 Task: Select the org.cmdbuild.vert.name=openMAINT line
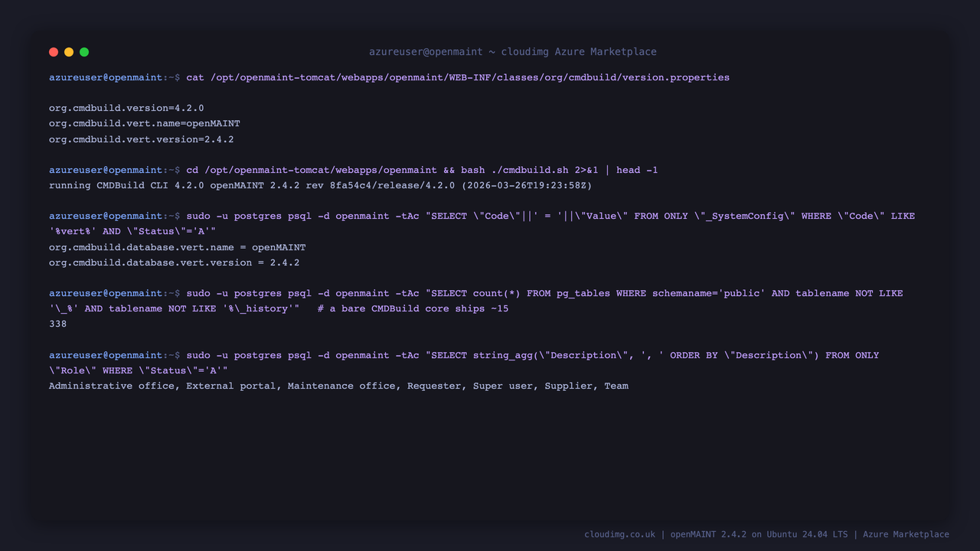pyautogui.click(x=145, y=123)
